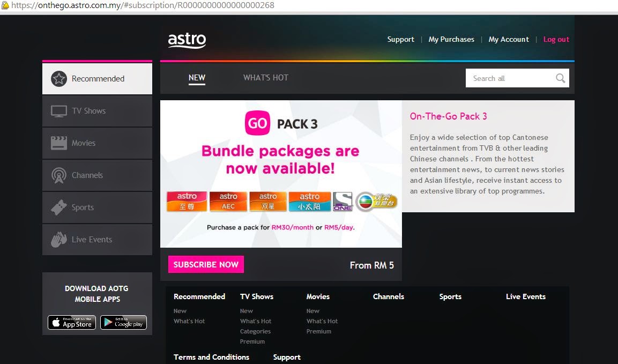This screenshot has height=364, width=618.
Task: Click the Astro AEC channel logo
Action: pyautogui.click(x=228, y=202)
